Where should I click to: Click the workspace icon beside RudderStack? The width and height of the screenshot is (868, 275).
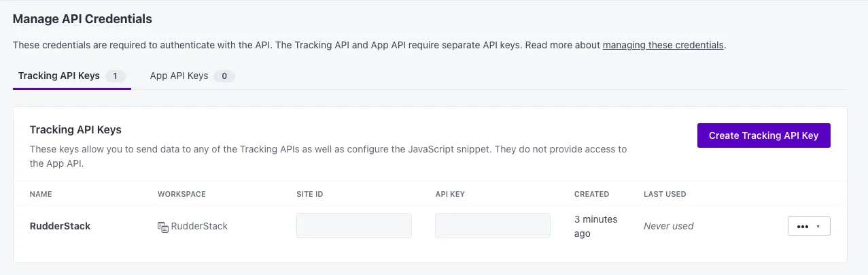tap(163, 227)
